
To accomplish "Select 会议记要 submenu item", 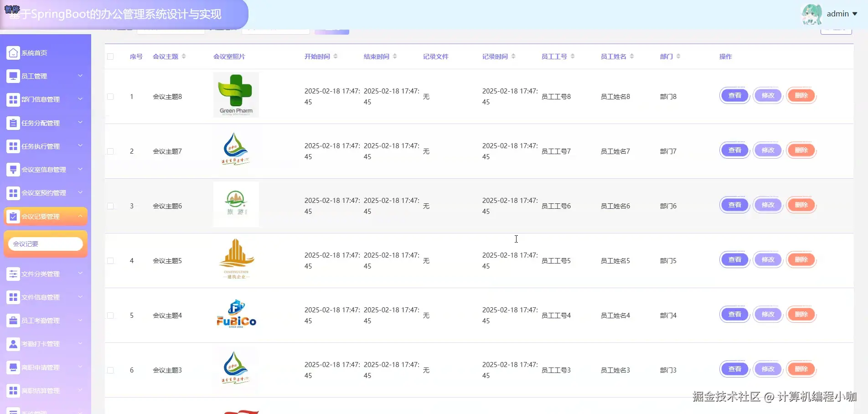I will pos(46,244).
